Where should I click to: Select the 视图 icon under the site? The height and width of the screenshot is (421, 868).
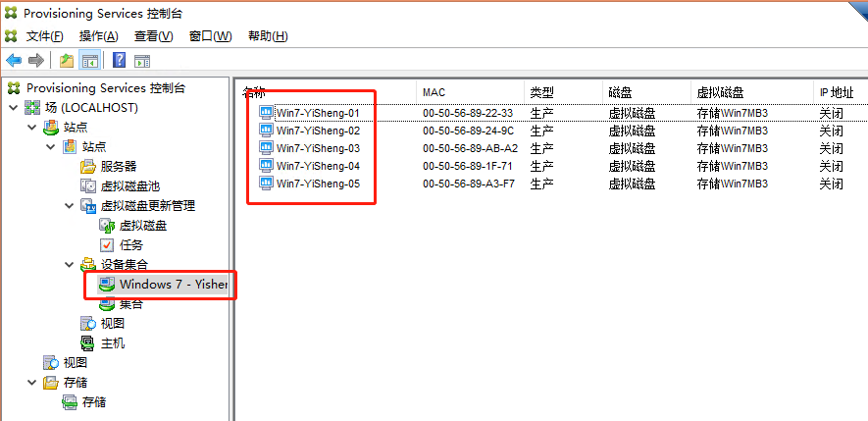pyautogui.click(x=88, y=324)
